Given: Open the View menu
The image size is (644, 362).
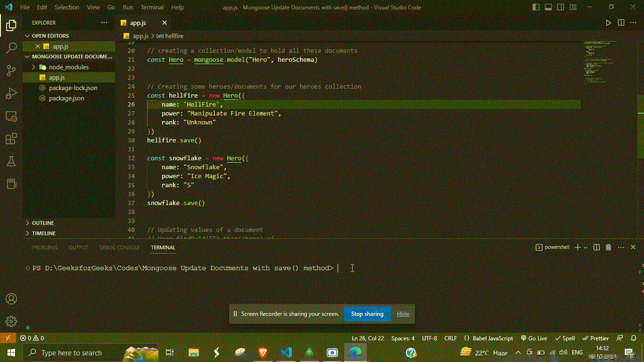Looking at the screenshot, I should (93, 7).
